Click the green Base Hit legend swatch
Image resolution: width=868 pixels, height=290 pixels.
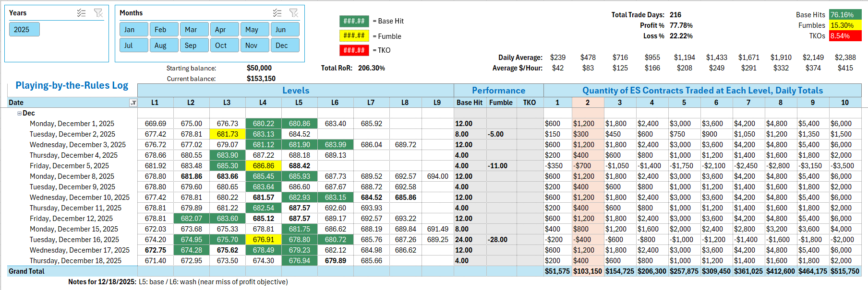[354, 21]
